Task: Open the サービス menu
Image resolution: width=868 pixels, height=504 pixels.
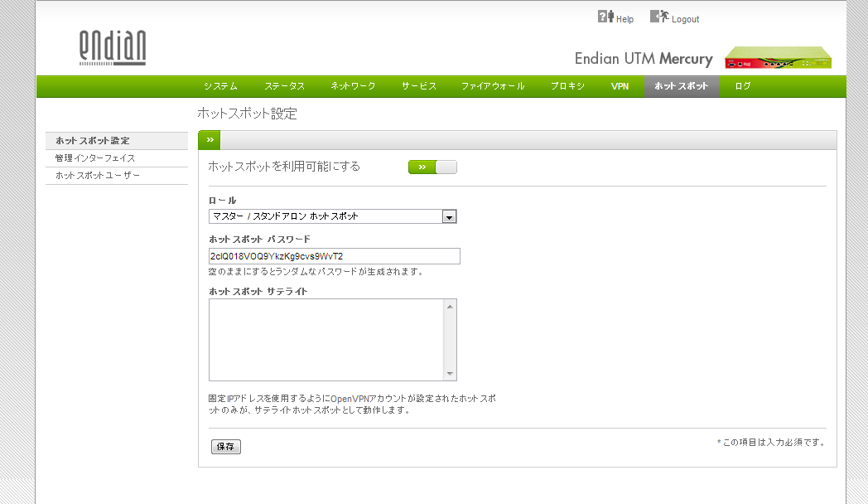Action: [x=418, y=86]
